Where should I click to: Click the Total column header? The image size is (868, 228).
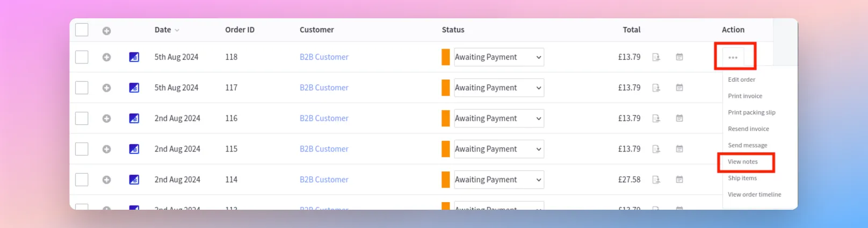click(631, 30)
